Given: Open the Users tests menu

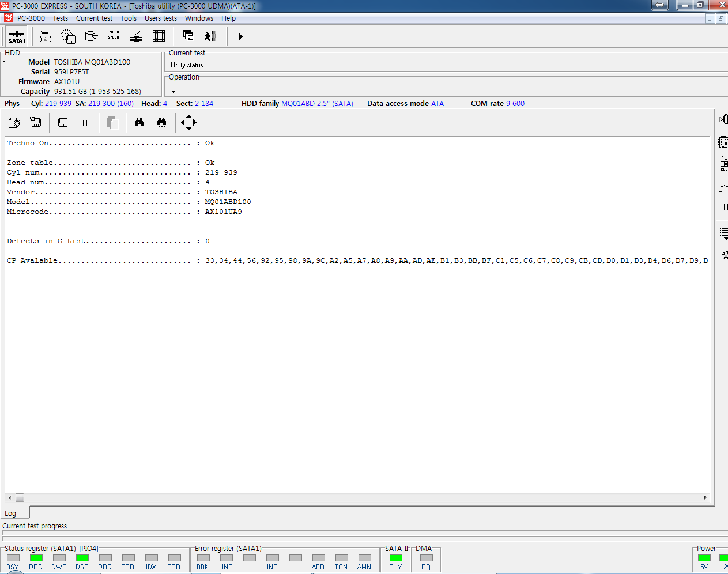Looking at the screenshot, I should point(161,18).
